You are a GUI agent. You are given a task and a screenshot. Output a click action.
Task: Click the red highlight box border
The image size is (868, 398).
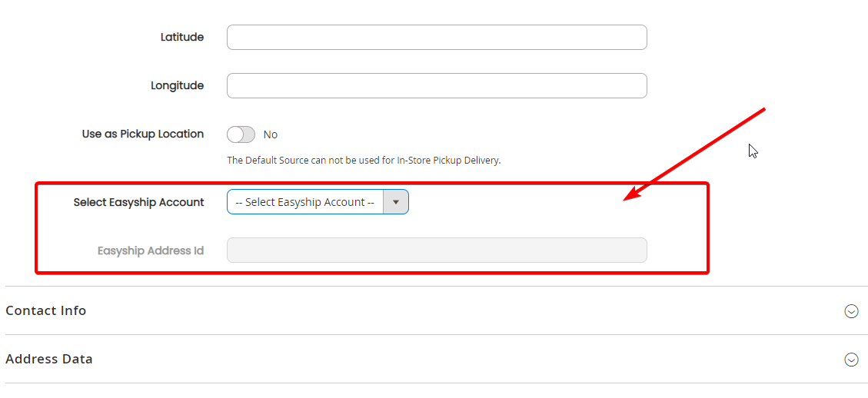click(x=372, y=183)
